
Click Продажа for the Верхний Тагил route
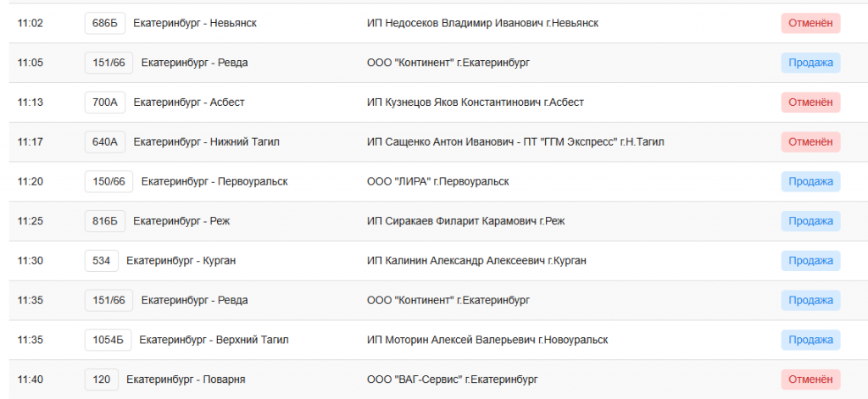[810, 340]
